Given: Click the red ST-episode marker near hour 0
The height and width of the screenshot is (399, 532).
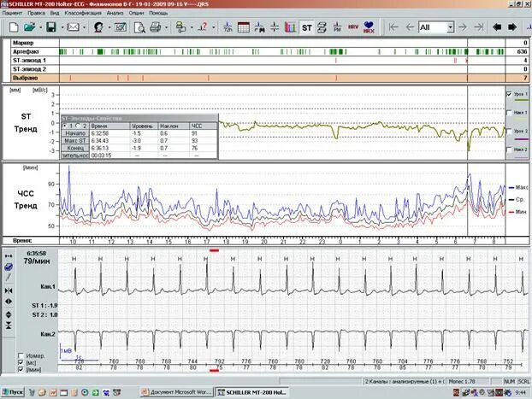Looking at the screenshot, I should (336, 61).
